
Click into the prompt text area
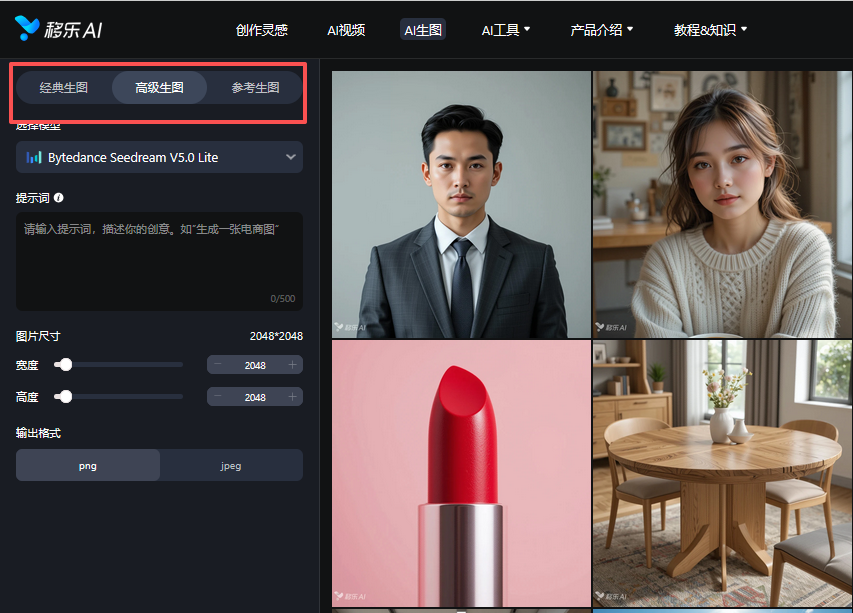[x=159, y=262]
